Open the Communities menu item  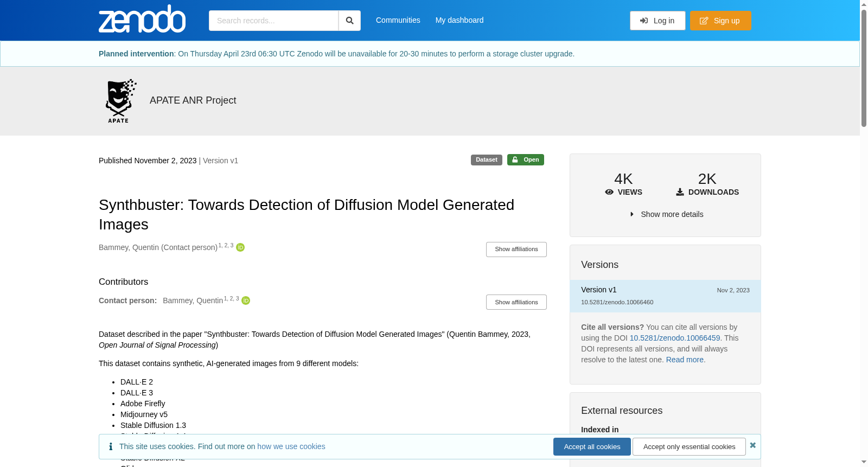coord(398,20)
